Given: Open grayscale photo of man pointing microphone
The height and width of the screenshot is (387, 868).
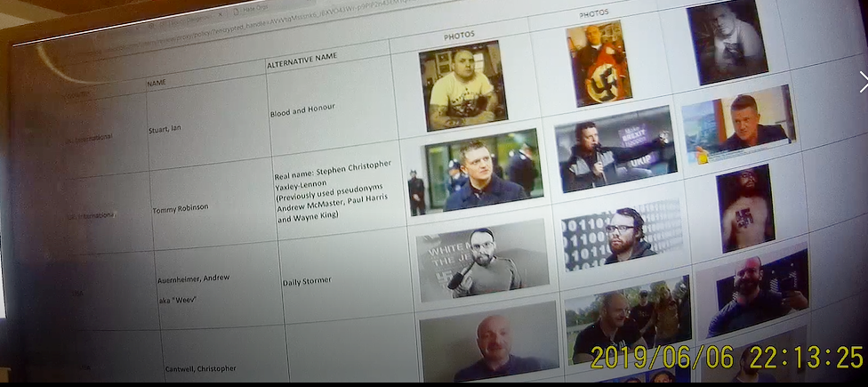Looking at the screenshot, I should point(482,260).
